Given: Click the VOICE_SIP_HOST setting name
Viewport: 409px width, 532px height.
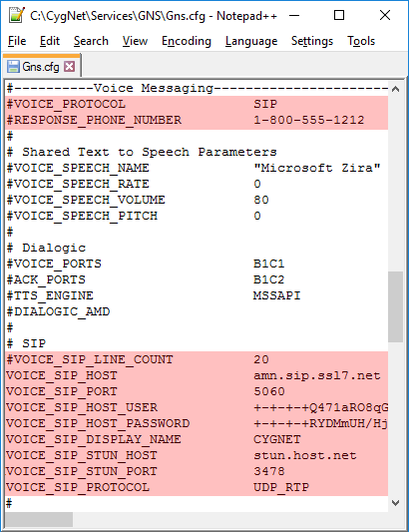Looking at the screenshot, I should 62,375.
